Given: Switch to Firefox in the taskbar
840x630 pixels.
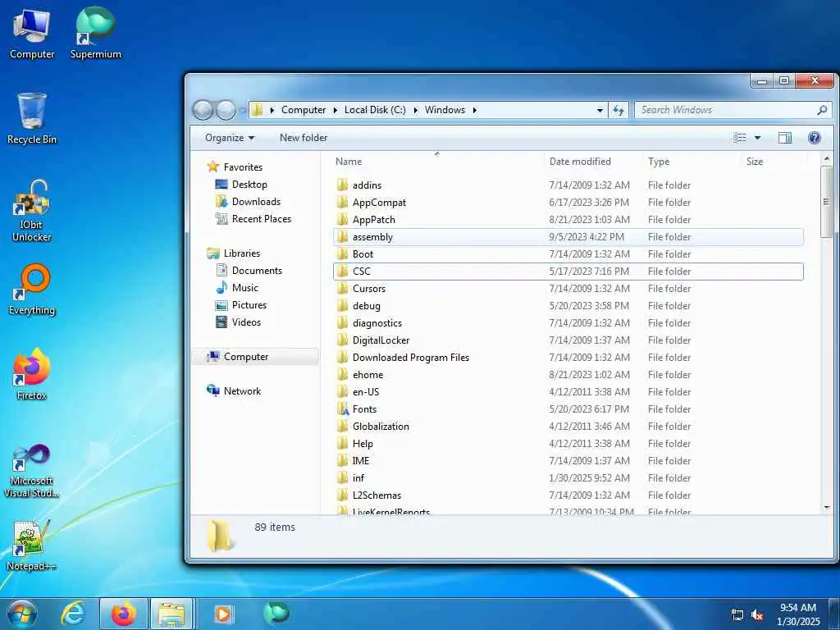Looking at the screenshot, I should [x=123, y=614].
